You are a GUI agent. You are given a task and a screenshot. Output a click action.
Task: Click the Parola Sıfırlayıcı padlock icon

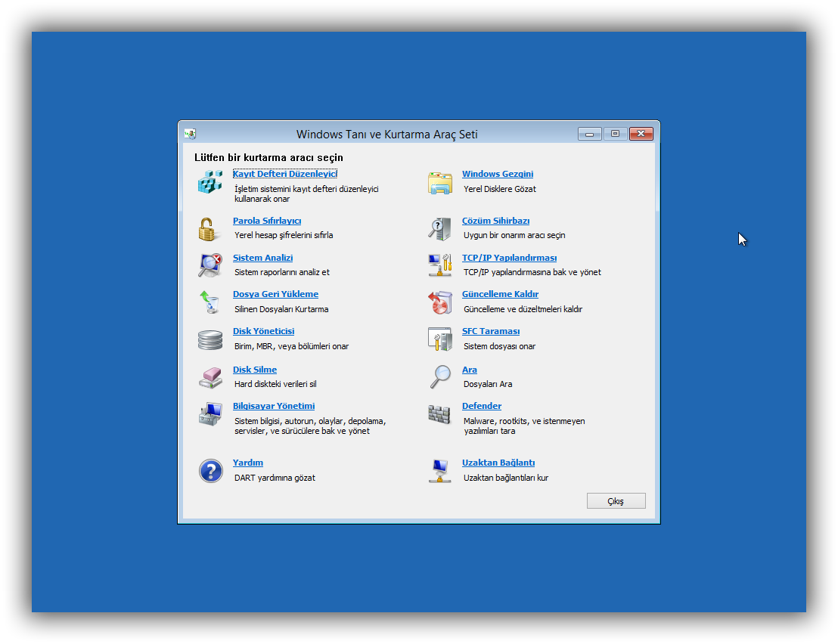[x=208, y=228]
